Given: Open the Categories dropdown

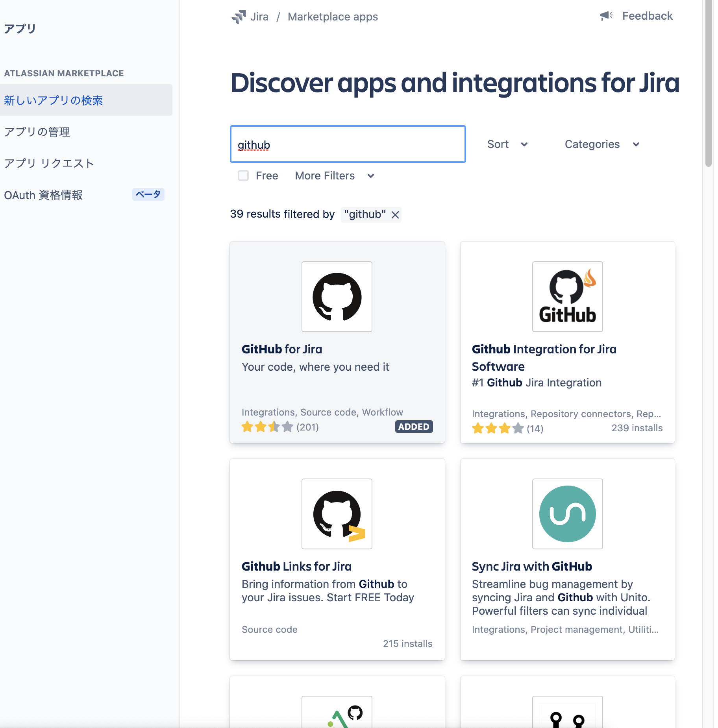Looking at the screenshot, I should 601,144.
